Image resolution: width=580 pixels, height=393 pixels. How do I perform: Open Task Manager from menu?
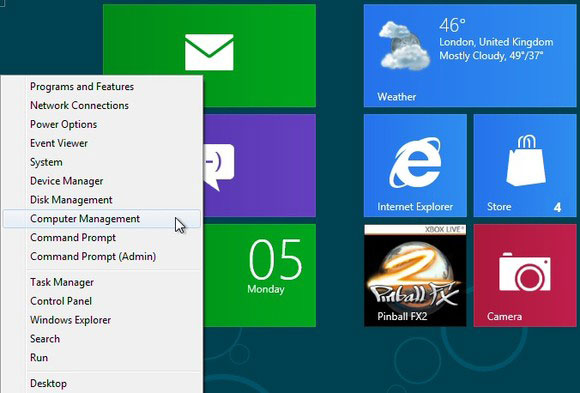(x=102, y=282)
